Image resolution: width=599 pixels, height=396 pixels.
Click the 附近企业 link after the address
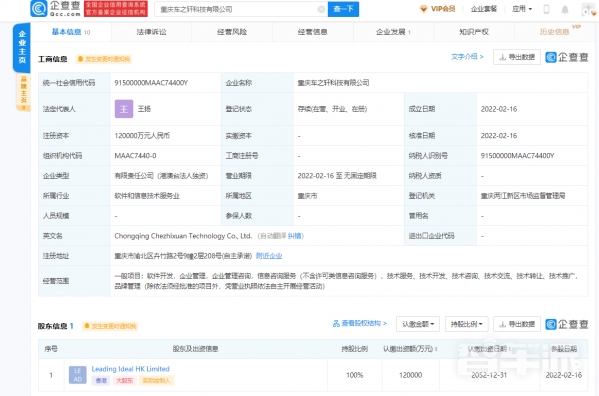(269, 256)
